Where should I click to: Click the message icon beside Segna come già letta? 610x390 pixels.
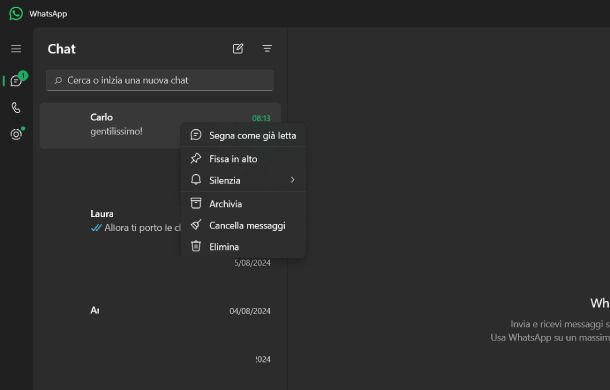point(196,135)
